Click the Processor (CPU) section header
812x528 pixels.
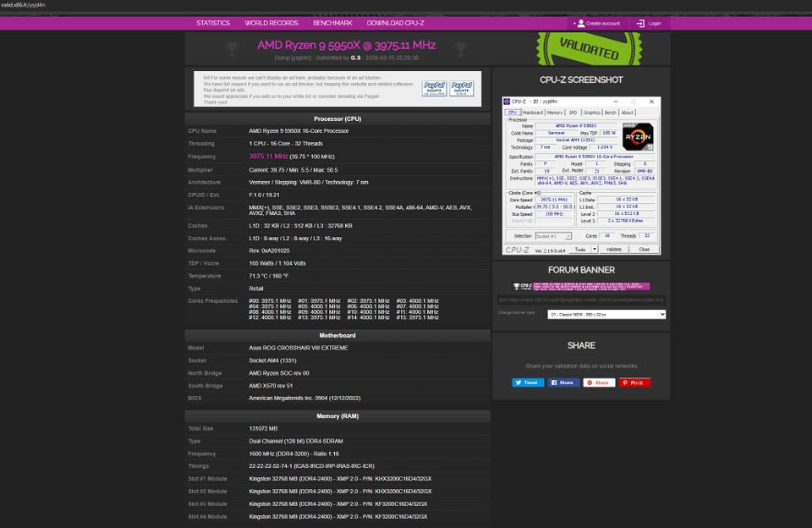click(x=337, y=118)
